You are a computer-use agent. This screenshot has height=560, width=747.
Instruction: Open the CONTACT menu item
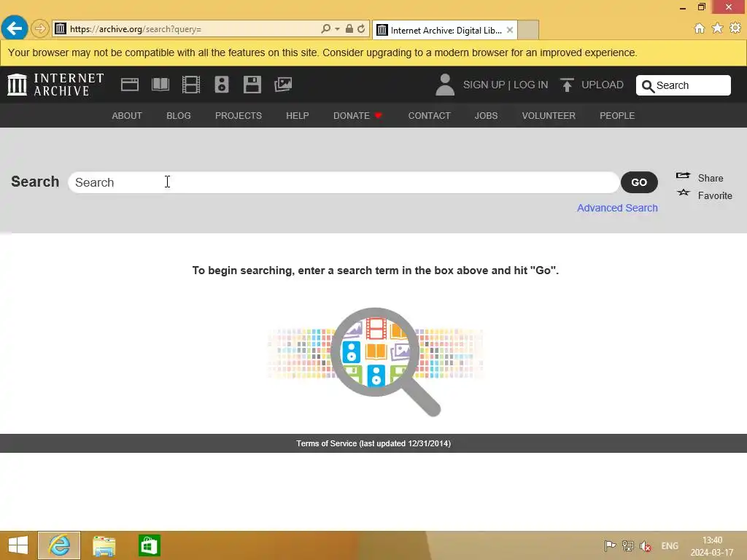(x=429, y=116)
